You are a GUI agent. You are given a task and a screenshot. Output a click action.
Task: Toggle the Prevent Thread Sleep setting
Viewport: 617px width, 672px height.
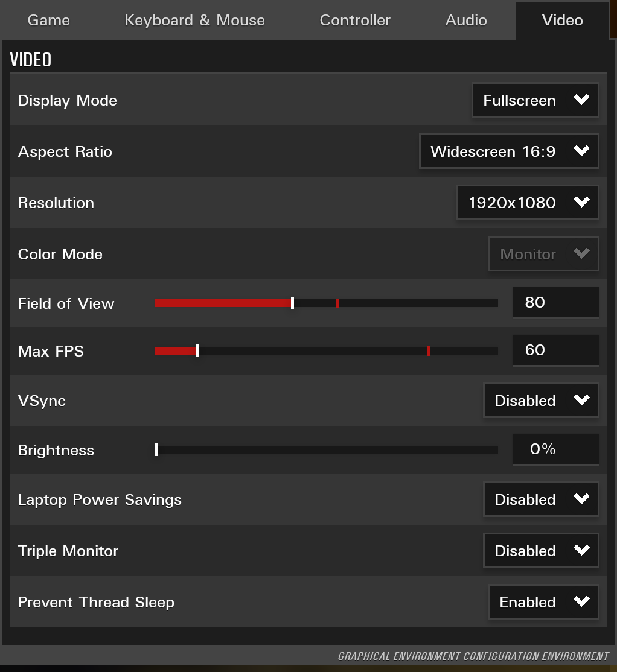click(543, 602)
